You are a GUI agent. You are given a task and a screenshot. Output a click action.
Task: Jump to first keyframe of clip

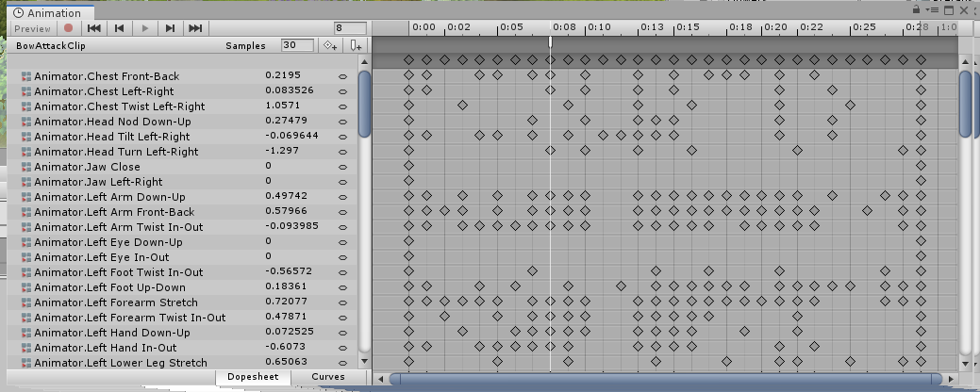94,28
